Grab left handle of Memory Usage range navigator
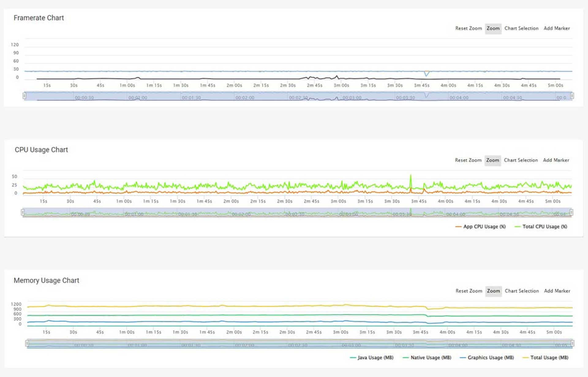This screenshot has height=377, width=588. pyautogui.click(x=27, y=343)
